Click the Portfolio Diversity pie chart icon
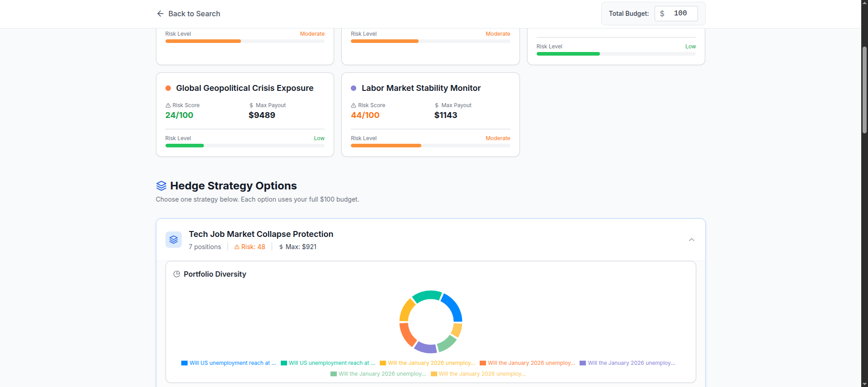This screenshot has width=868, height=387. tap(177, 274)
